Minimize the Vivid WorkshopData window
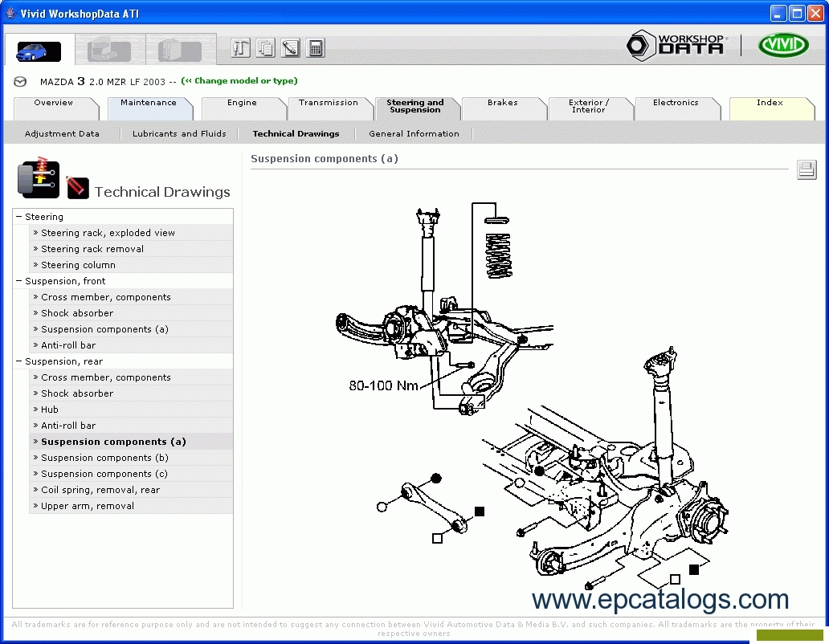This screenshot has width=829, height=644. coord(778,13)
